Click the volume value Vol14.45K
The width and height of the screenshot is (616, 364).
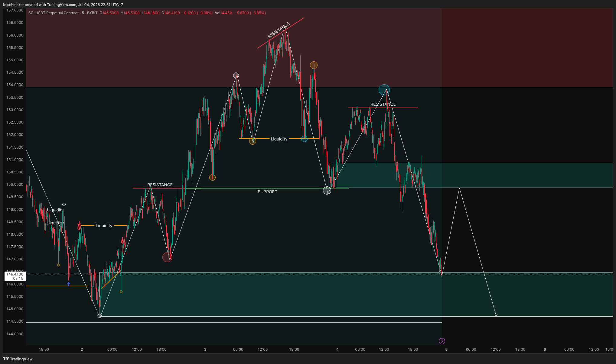[223, 13]
